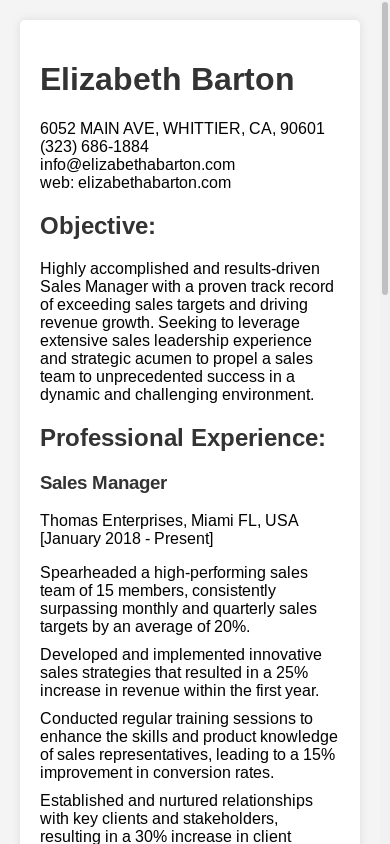Image resolution: width=390 pixels, height=844 pixels.
Task: Click the phone number (323) 686-1884
Action: coord(94,146)
